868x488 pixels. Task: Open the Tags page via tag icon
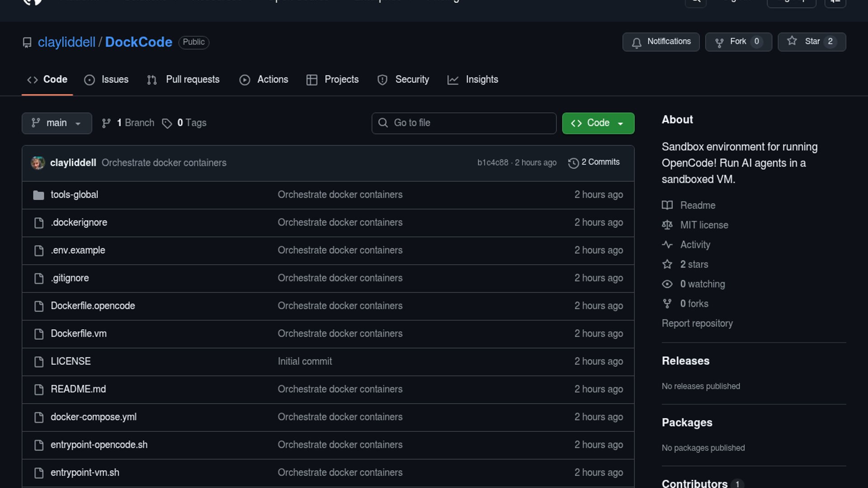click(167, 123)
